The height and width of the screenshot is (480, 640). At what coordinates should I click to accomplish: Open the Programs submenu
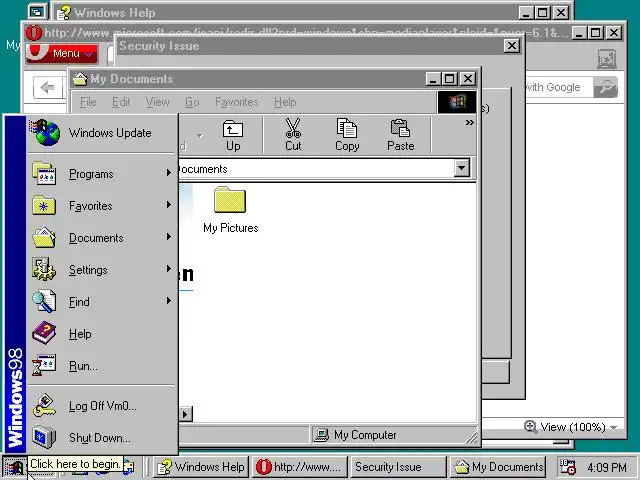pos(102,174)
